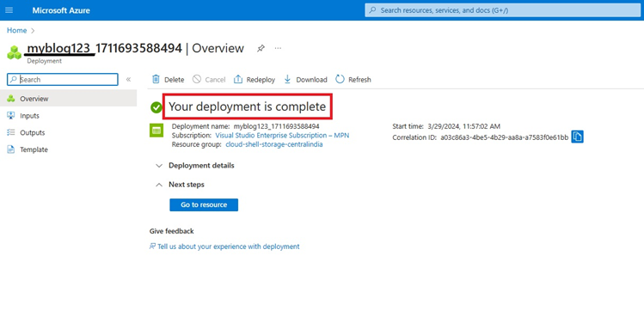
Task: Click the Delete trash icon
Action: point(156,79)
